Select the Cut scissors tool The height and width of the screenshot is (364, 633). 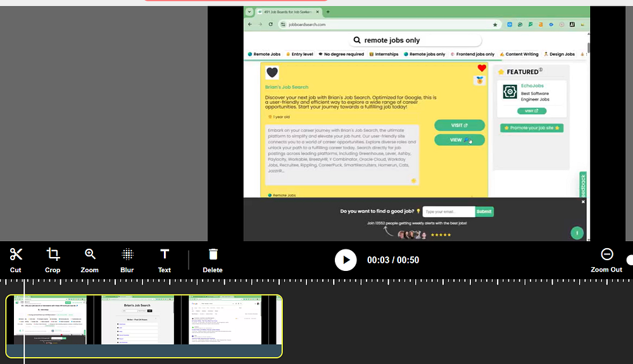pos(16,260)
